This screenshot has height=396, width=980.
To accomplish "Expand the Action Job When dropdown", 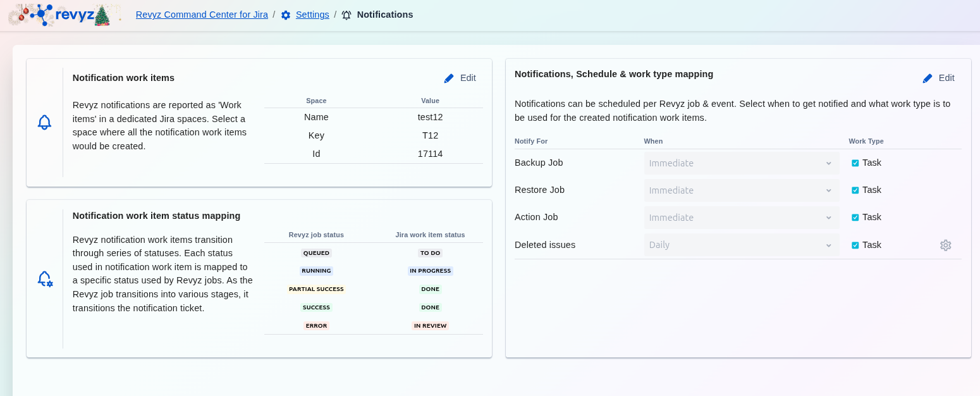I will (741, 218).
